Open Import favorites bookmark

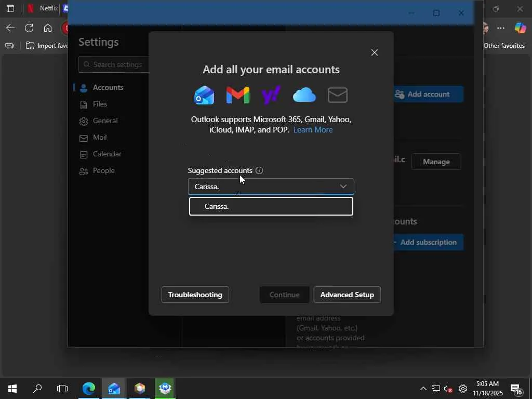click(47, 46)
